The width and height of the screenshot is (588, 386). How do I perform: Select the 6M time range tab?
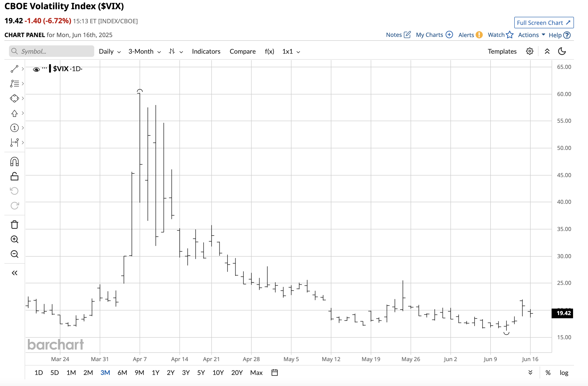click(122, 372)
